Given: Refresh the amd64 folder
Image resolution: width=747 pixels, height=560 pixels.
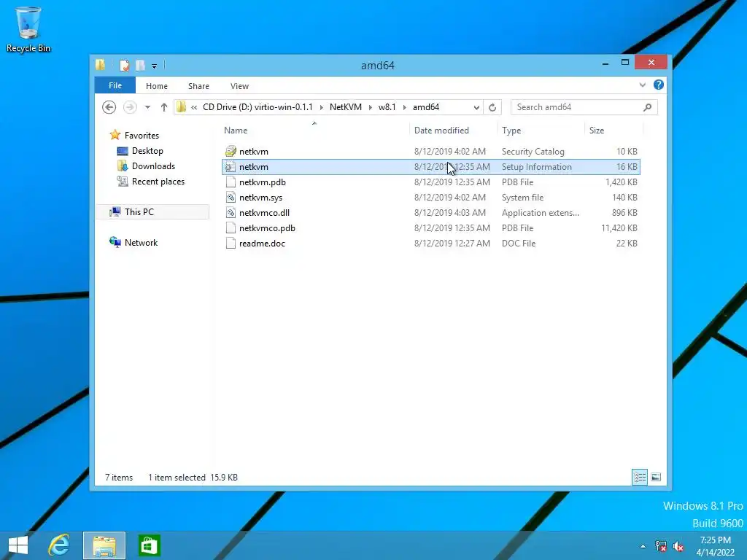Looking at the screenshot, I should [492, 107].
